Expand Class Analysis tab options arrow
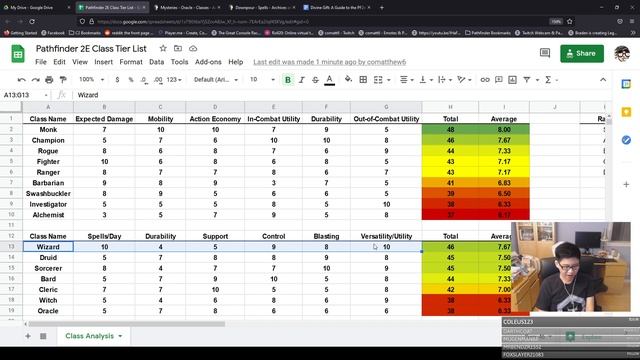640x360 pixels. 120,336
